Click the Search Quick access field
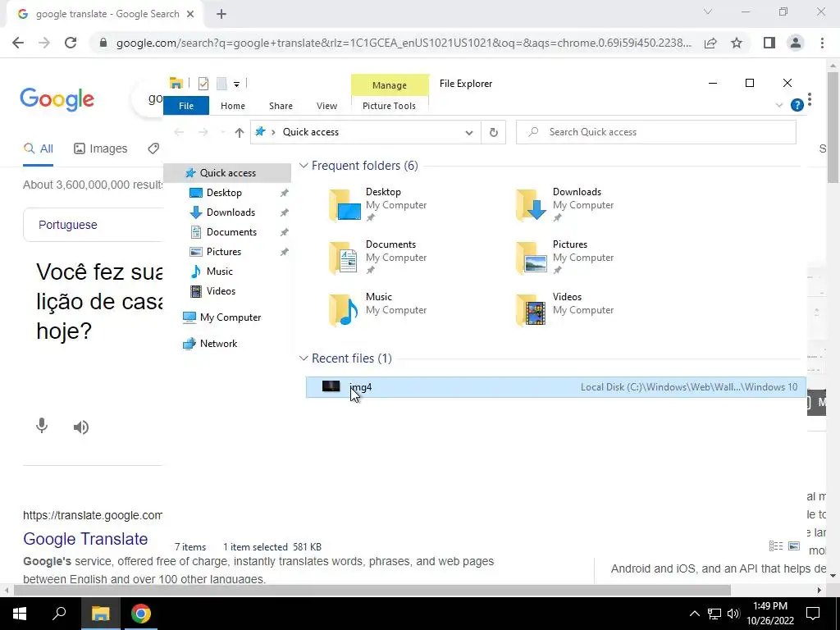 coord(655,132)
